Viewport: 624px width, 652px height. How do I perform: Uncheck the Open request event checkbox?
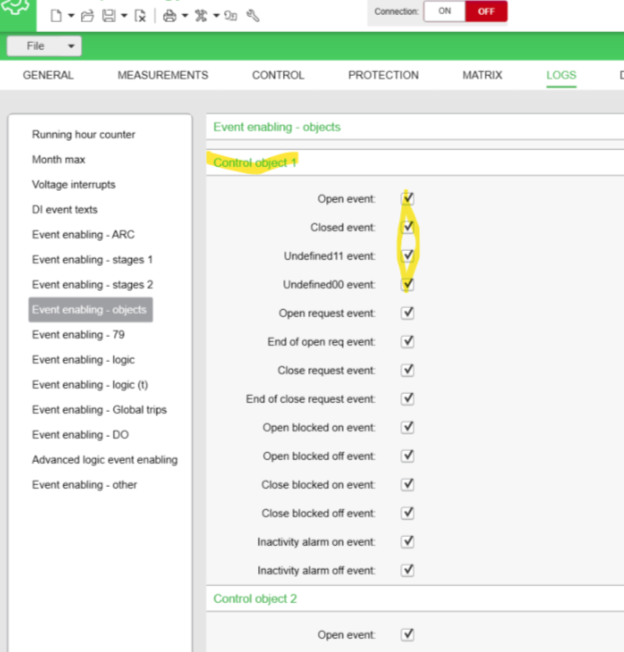tap(407, 313)
